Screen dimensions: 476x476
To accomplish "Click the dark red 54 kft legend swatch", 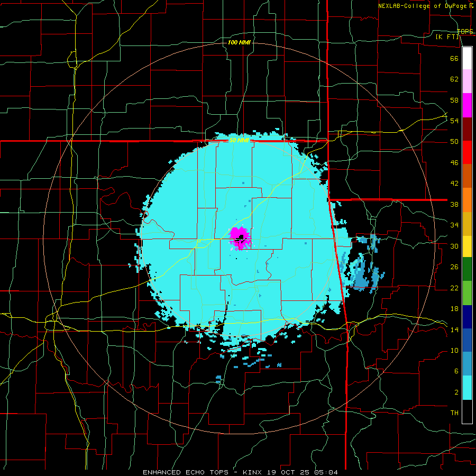I will click(x=467, y=129).
